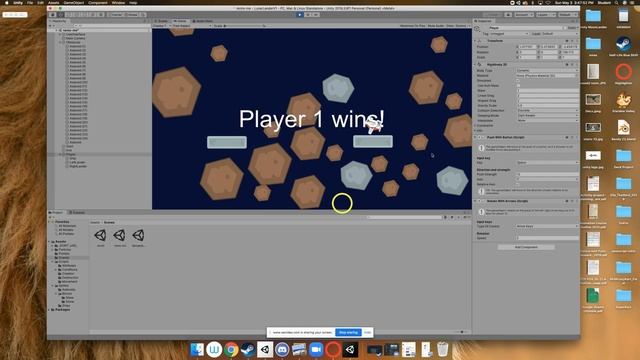Click the Cloud services icon in toolbar
Viewport: 640px width, 360px height.
[508, 15]
